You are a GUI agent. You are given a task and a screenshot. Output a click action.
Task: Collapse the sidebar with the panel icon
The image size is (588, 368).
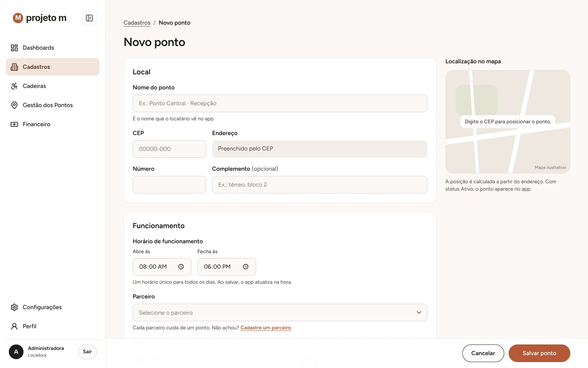pos(89,18)
